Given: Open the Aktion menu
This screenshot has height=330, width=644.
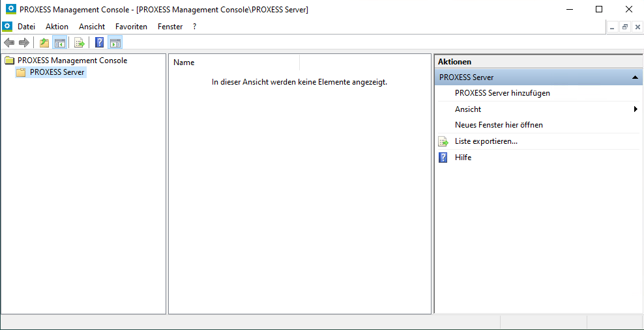Looking at the screenshot, I should (57, 27).
